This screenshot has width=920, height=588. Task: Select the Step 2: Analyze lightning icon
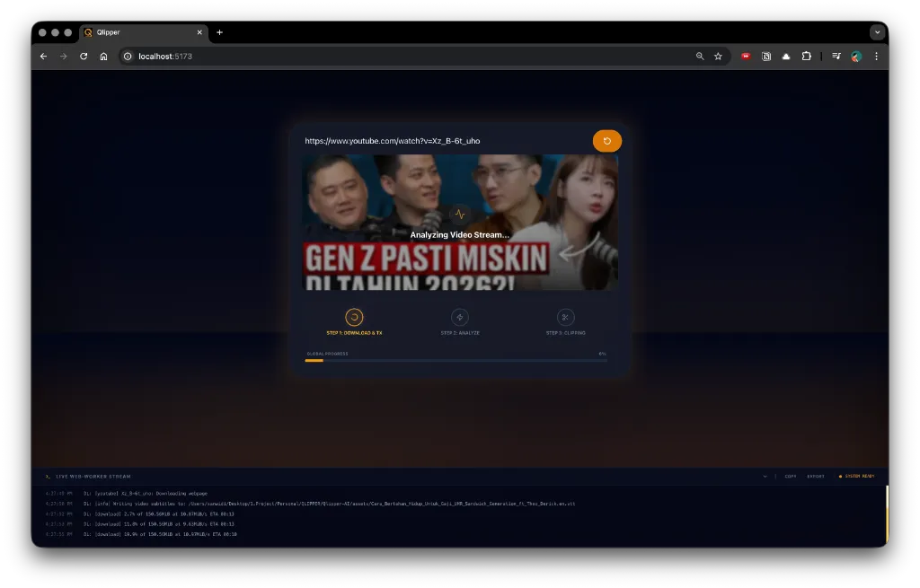pyautogui.click(x=459, y=317)
